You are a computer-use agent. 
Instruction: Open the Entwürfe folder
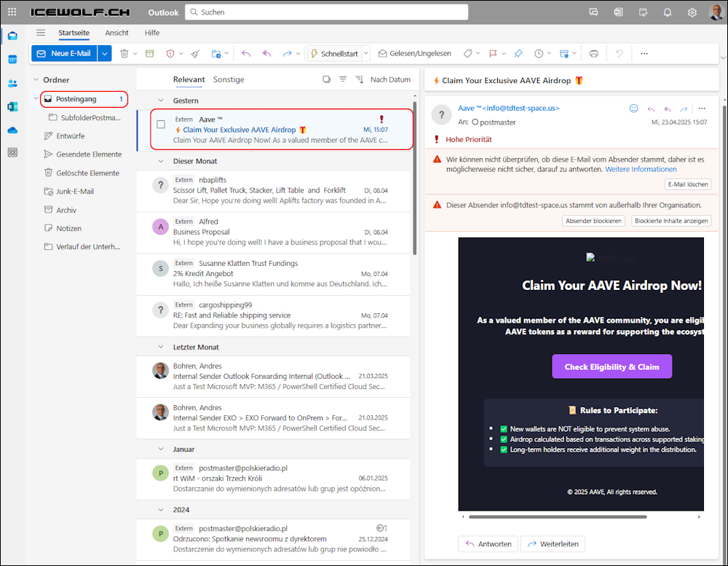(x=70, y=135)
